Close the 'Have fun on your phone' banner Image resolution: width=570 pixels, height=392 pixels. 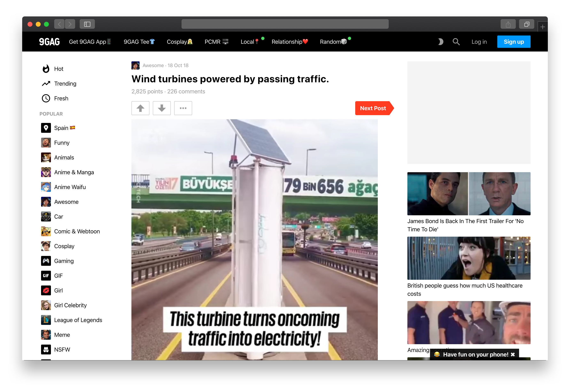tap(513, 354)
